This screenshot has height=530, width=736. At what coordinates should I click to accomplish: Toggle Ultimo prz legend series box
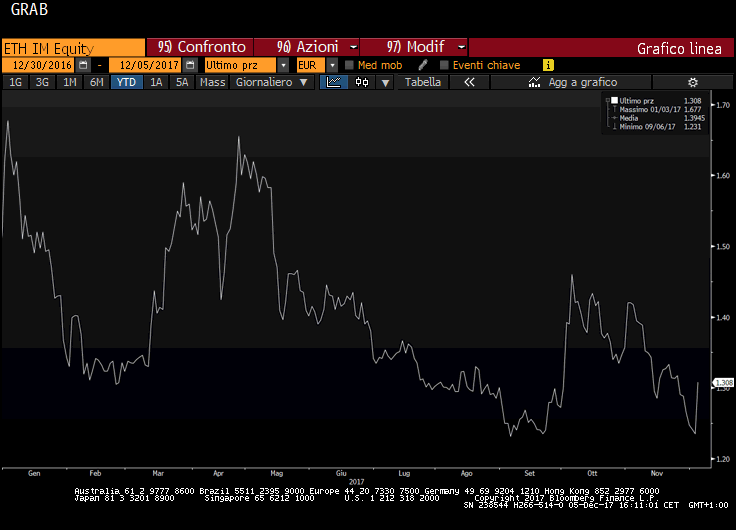pos(613,101)
